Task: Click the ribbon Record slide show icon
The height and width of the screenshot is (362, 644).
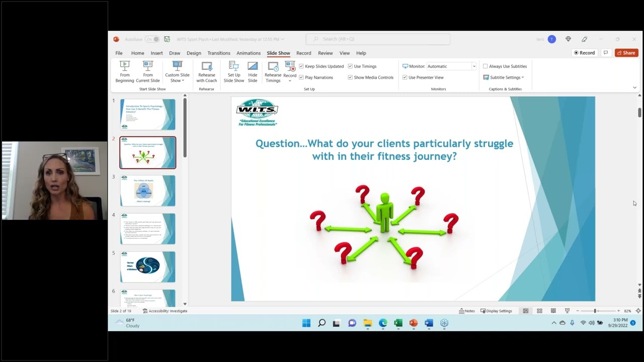Action: pos(290,66)
